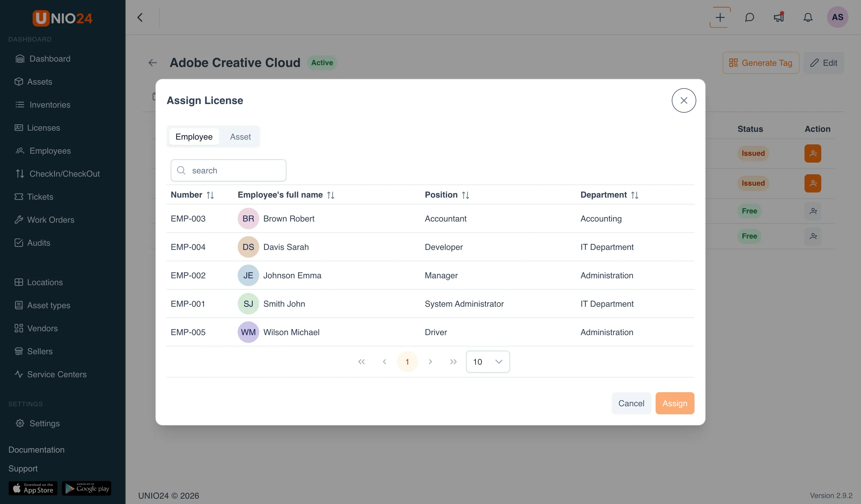This screenshot has height=504, width=861.
Task: Go to Inventories in sidebar
Action: [x=43, y=105]
